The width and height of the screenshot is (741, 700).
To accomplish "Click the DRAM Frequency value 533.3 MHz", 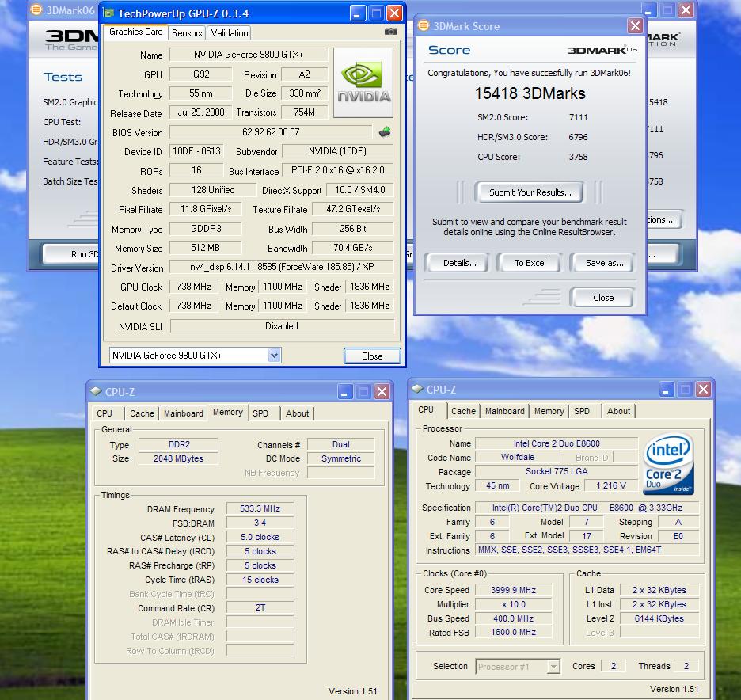I will [260, 508].
